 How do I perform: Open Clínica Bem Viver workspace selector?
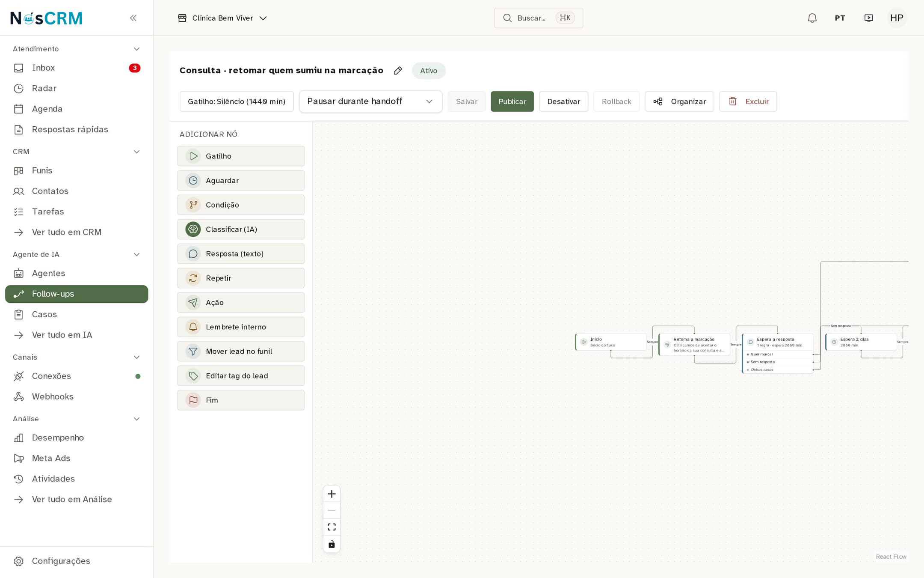coord(222,18)
